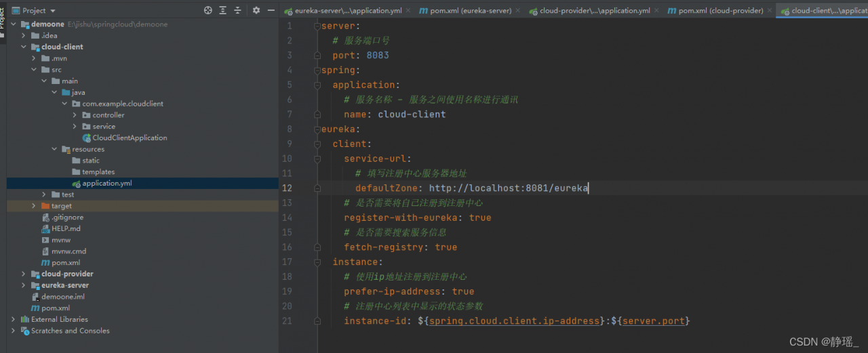Fold the instance block at line 17
The height and width of the screenshot is (353, 868).
click(x=317, y=262)
